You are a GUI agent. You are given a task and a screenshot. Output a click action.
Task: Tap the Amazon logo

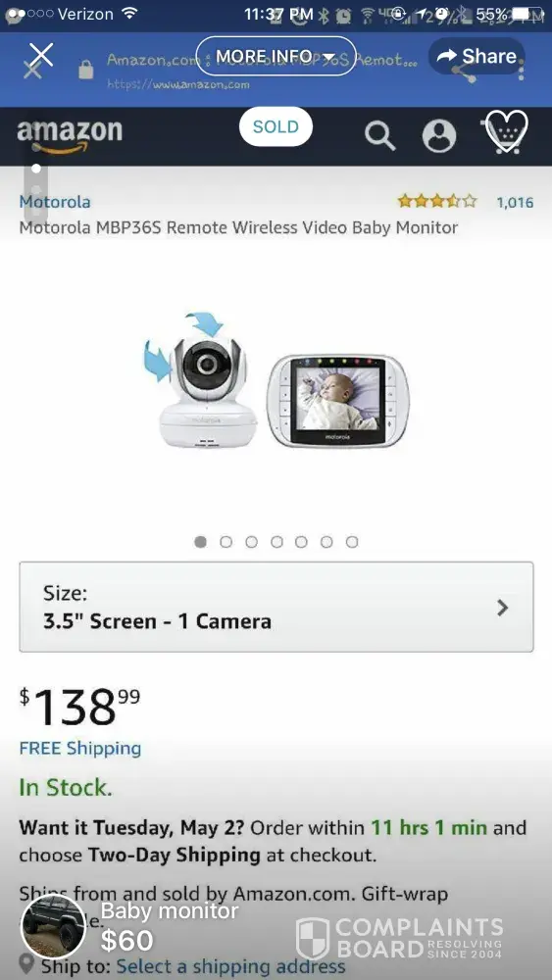(x=70, y=135)
